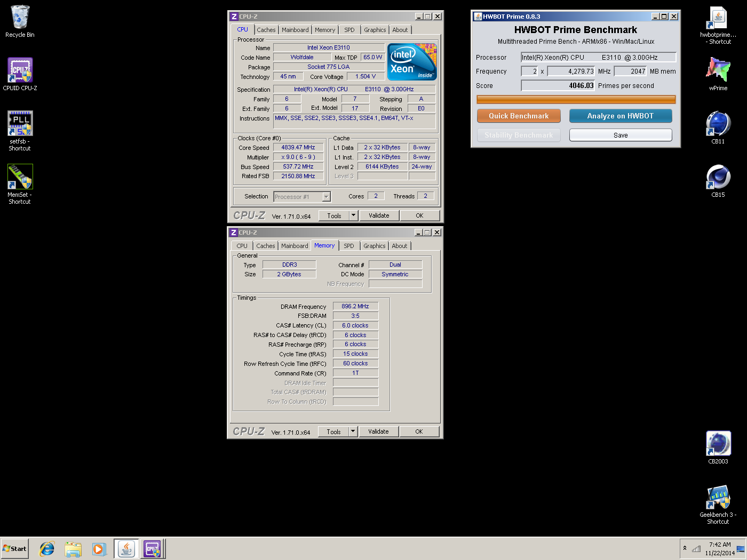Open About tab in bottom CPU-Z window
Viewport: 747px width, 560px height.
point(400,246)
